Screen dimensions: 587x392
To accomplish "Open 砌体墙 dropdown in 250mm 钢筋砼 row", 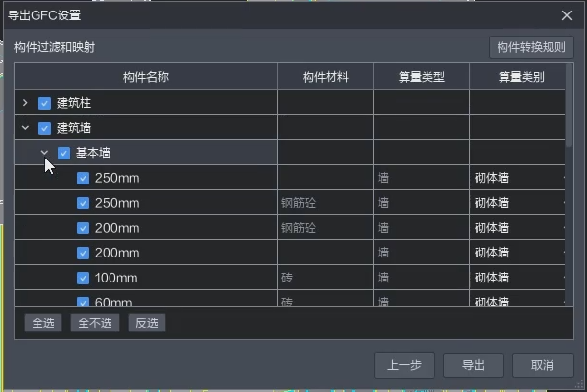I will (x=518, y=203).
